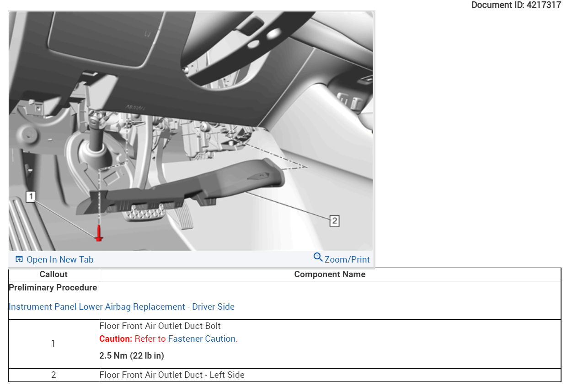Select callout 2 marker in the diagram
Image resolution: width=567 pixels, height=392 pixels.
[x=334, y=220]
